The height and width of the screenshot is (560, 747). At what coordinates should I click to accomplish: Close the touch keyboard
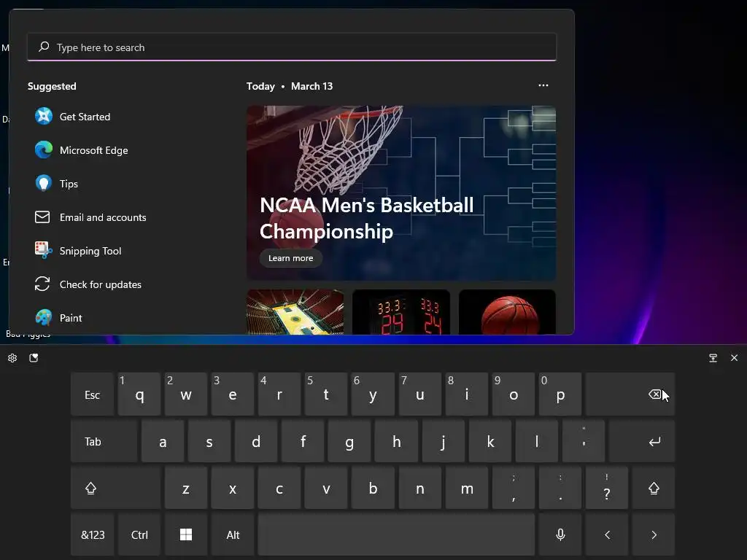tap(734, 357)
